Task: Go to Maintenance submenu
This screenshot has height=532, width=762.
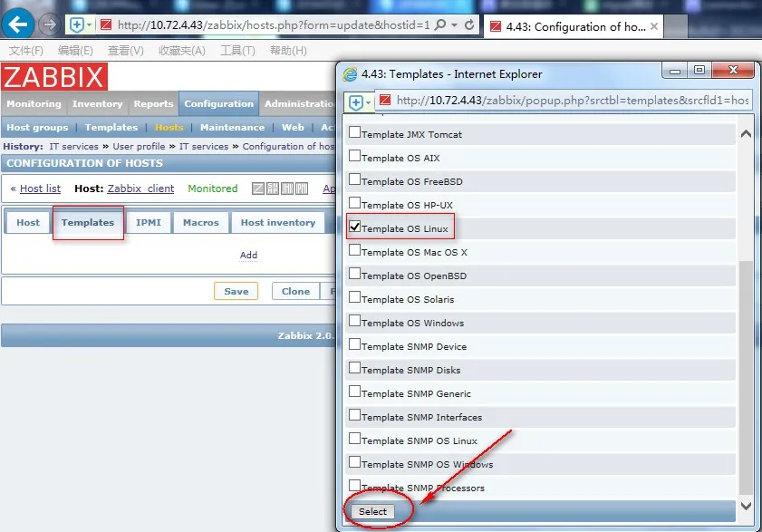Action: click(232, 128)
